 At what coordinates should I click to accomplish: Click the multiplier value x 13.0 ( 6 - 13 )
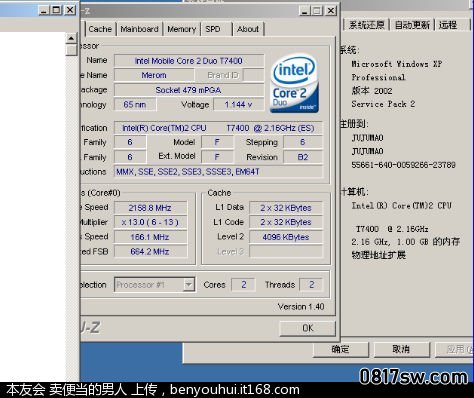coord(150,222)
